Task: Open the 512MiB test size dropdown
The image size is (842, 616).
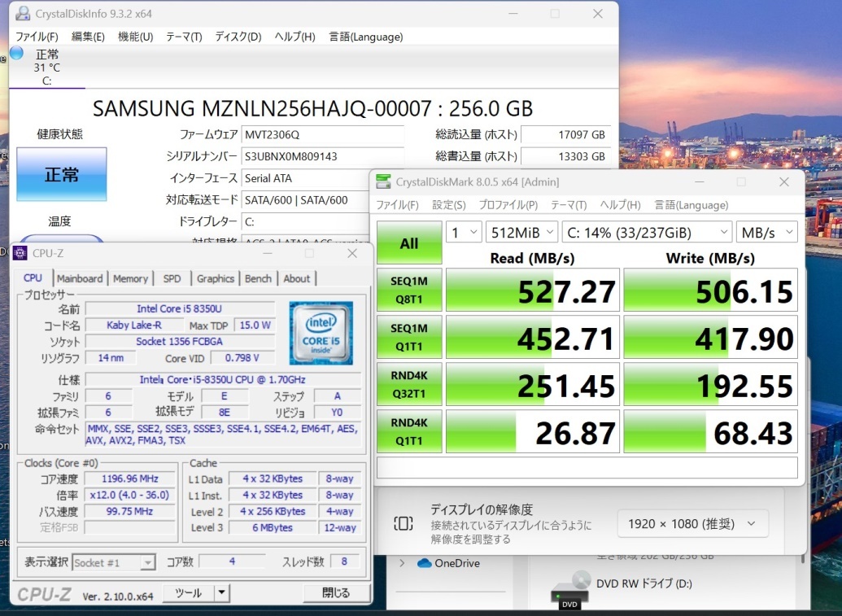Action: pyautogui.click(x=522, y=232)
